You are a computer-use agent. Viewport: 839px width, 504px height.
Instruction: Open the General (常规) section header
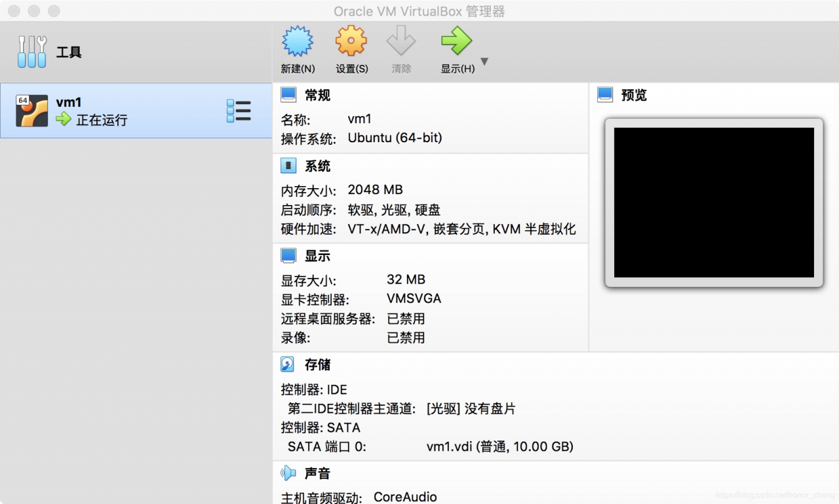coord(318,96)
